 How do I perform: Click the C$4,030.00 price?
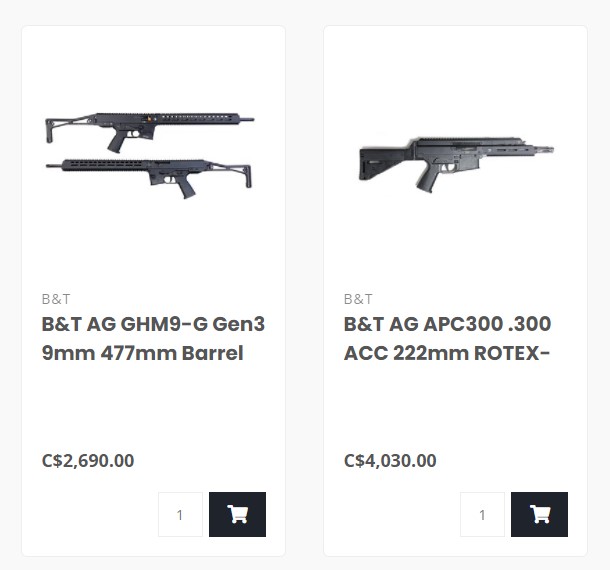pos(390,460)
